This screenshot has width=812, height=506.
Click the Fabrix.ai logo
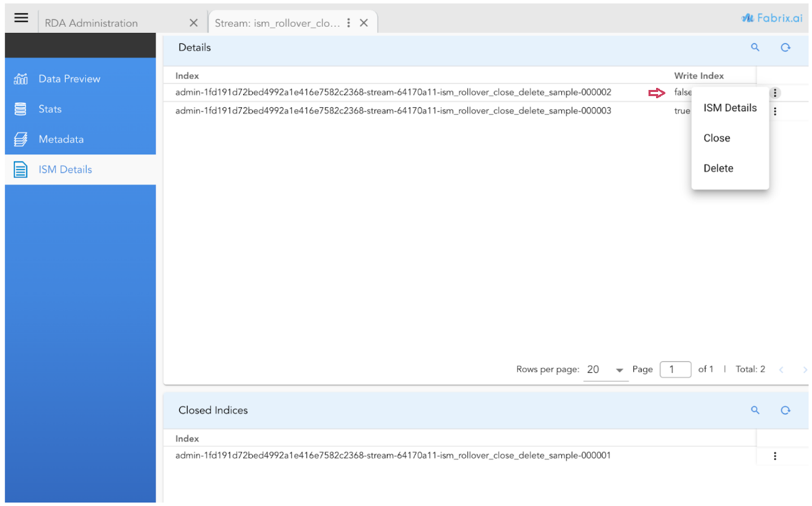tap(771, 19)
